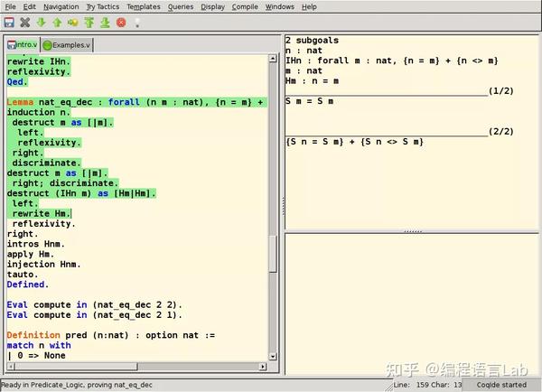Click the 'Coqide started' status label
This screenshot has height=392, width=542.
click(x=501, y=385)
